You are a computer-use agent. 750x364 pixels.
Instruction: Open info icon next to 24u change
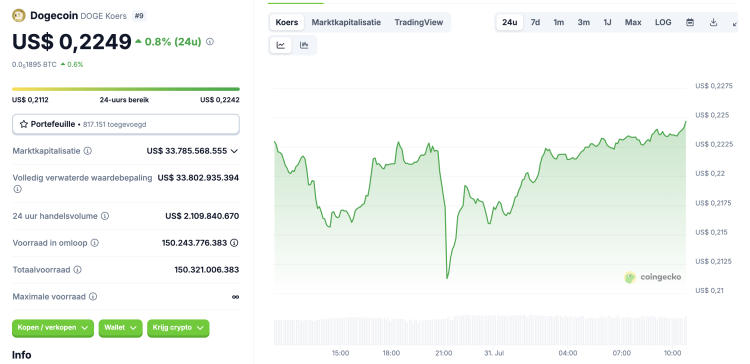[210, 42]
